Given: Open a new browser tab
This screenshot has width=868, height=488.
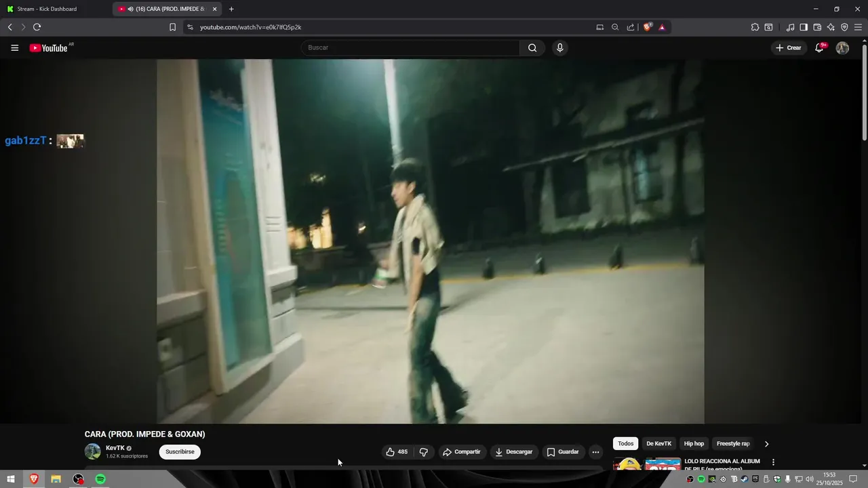Looking at the screenshot, I should 231,9.
